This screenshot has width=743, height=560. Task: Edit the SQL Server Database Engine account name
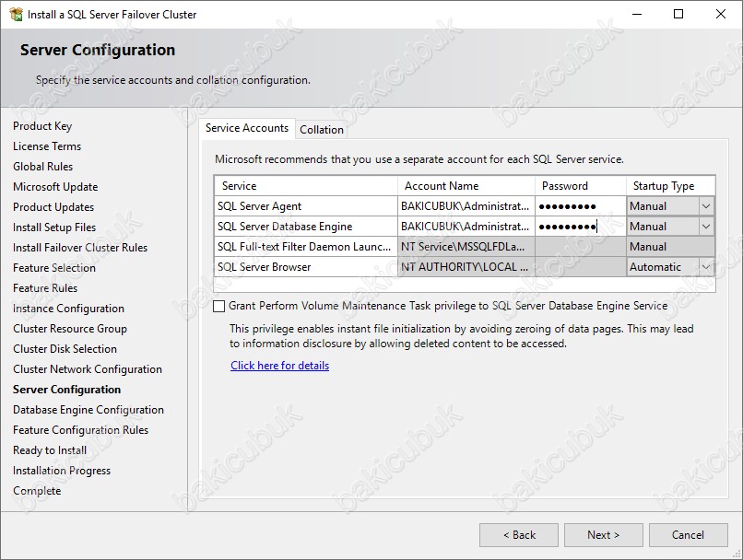[466, 227]
